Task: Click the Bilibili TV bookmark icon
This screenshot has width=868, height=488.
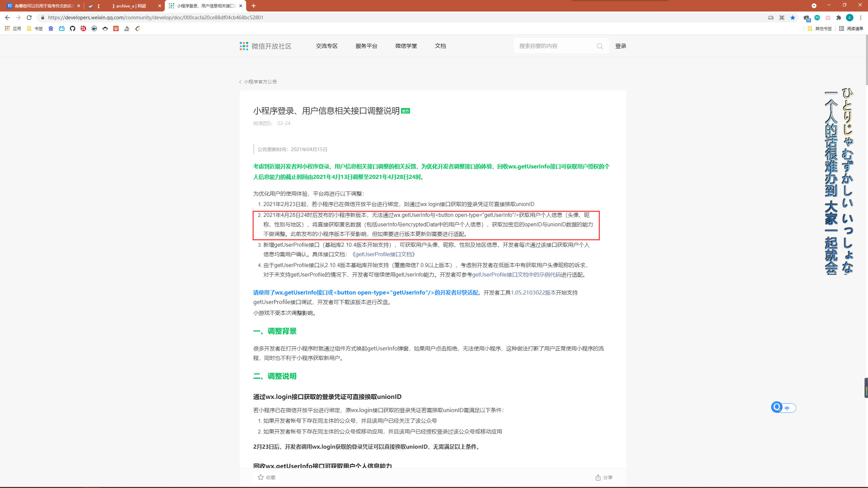Action: (62, 28)
